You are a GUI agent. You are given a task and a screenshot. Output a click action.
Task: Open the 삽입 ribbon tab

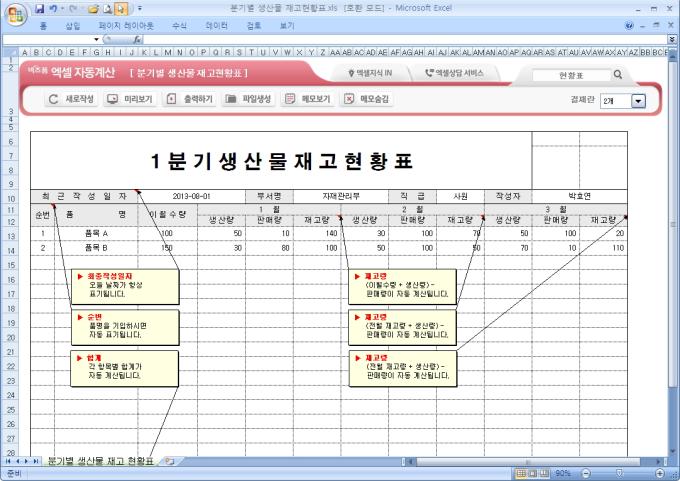point(73,26)
